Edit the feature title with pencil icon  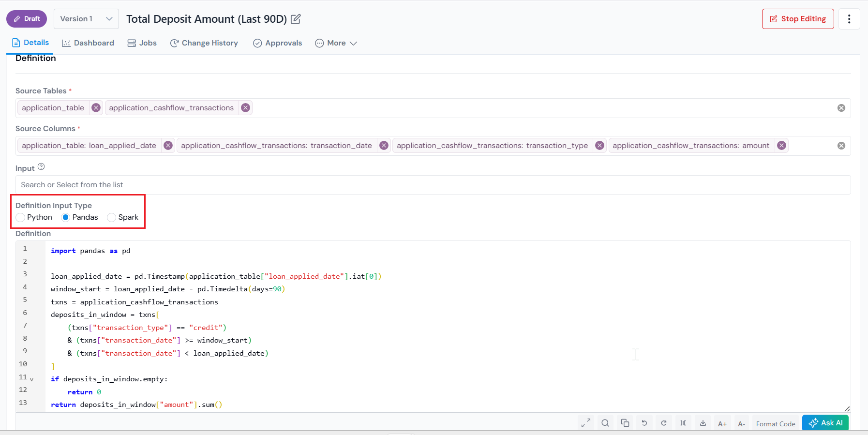tap(296, 19)
